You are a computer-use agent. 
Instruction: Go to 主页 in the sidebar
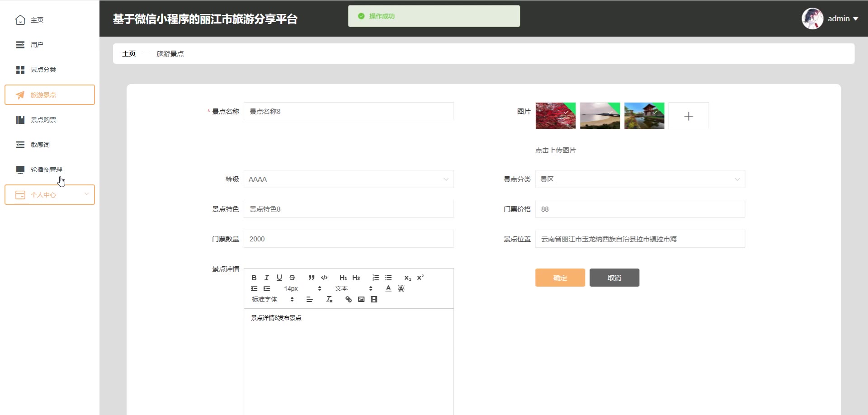[x=50, y=20]
